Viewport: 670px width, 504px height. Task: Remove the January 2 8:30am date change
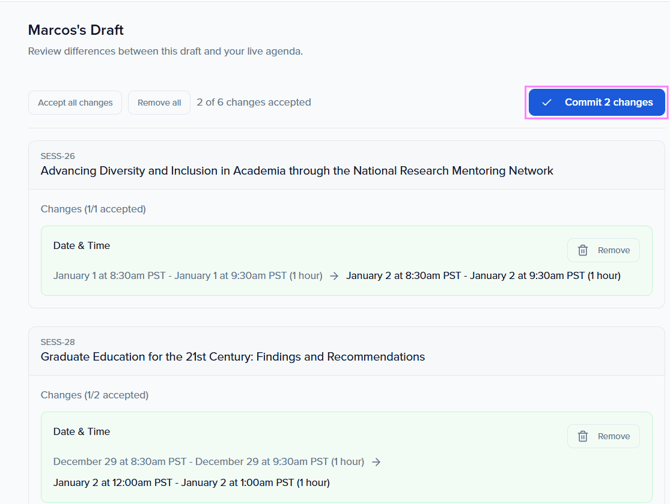[603, 250]
